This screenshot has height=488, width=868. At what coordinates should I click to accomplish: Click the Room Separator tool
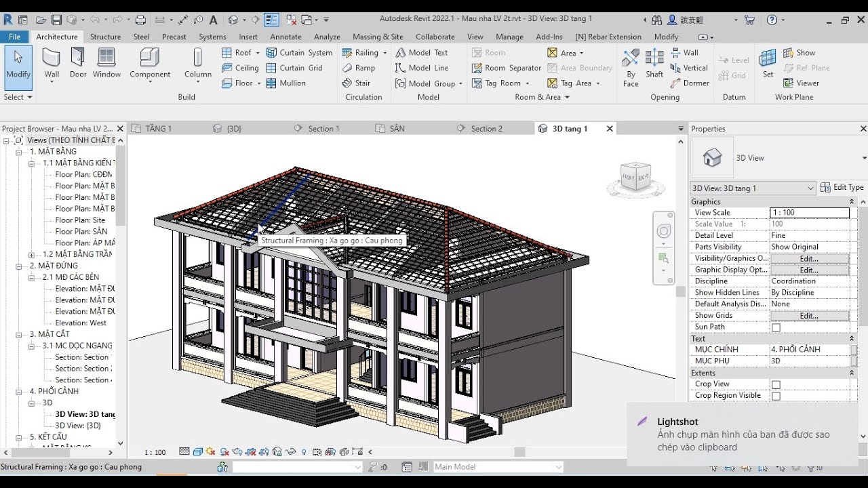pos(506,68)
